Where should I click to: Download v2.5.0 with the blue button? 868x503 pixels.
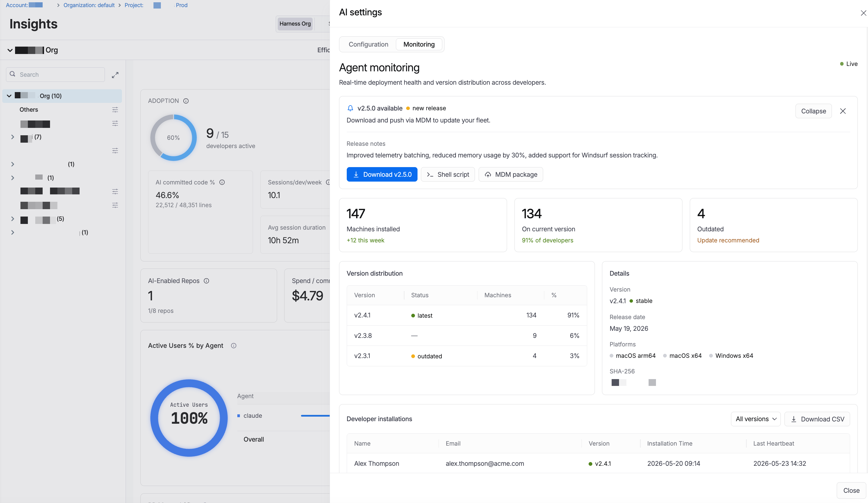pos(382,174)
